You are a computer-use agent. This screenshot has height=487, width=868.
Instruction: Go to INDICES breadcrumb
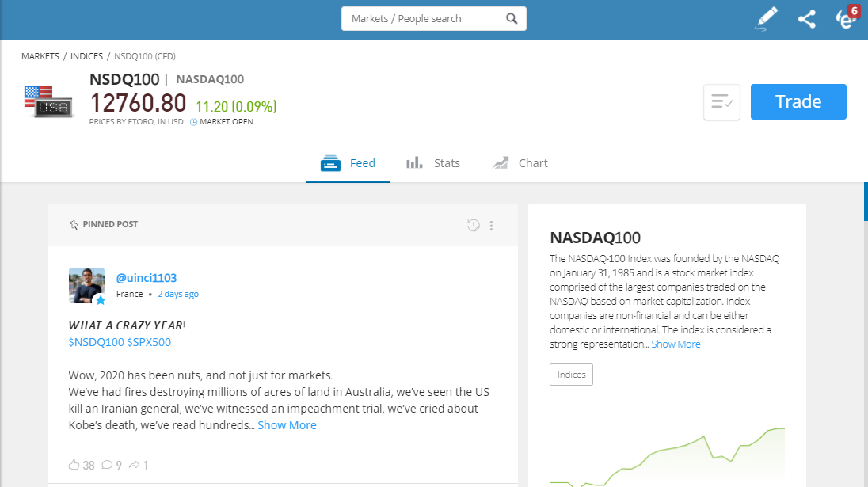[x=86, y=56]
